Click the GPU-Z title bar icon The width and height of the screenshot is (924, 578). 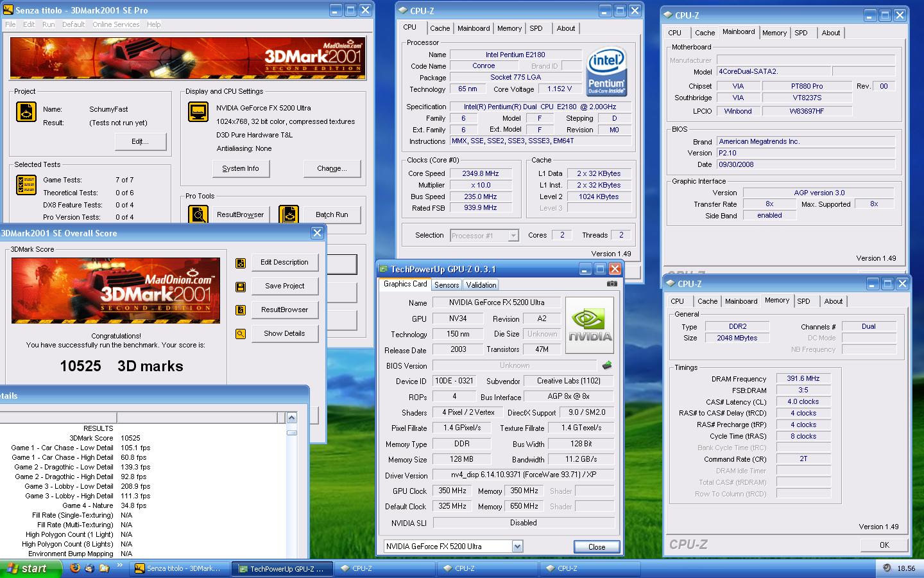coord(384,269)
